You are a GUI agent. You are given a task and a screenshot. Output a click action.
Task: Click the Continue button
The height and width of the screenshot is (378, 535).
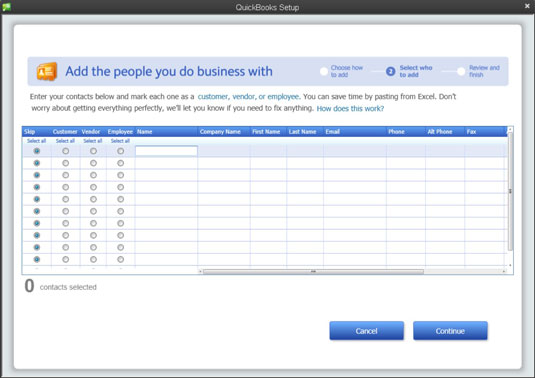coord(450,331)
